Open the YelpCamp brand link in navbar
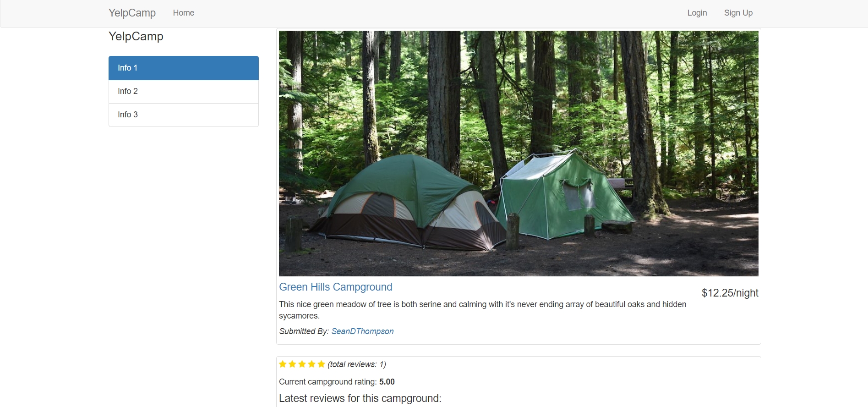This screenshot has height=407, width=868. [132, 13]
